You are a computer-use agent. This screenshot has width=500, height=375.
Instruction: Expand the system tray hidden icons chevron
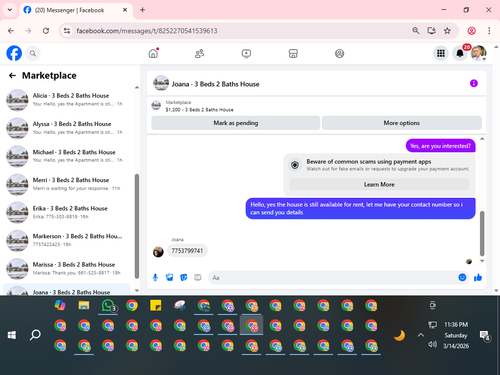[421, 335]
